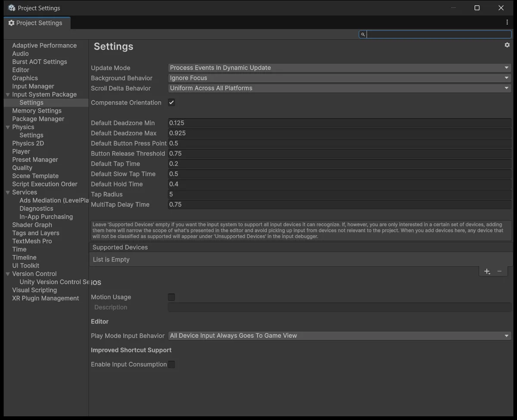
Task: Click the settings gear icon beside Settings heading
Action: 507,45
